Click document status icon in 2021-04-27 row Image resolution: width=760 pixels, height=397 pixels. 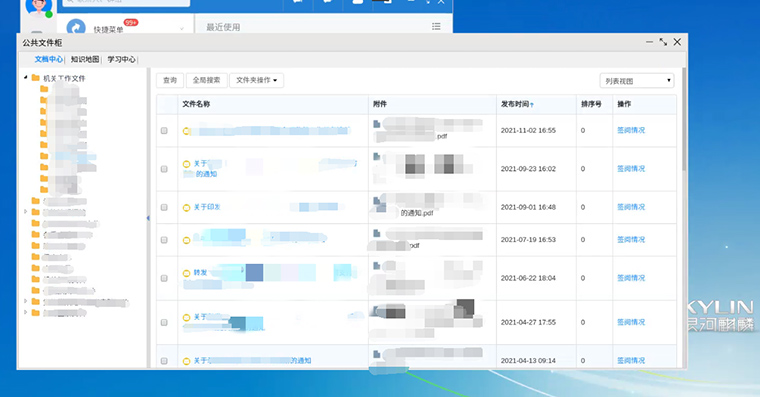coord(186,318)
